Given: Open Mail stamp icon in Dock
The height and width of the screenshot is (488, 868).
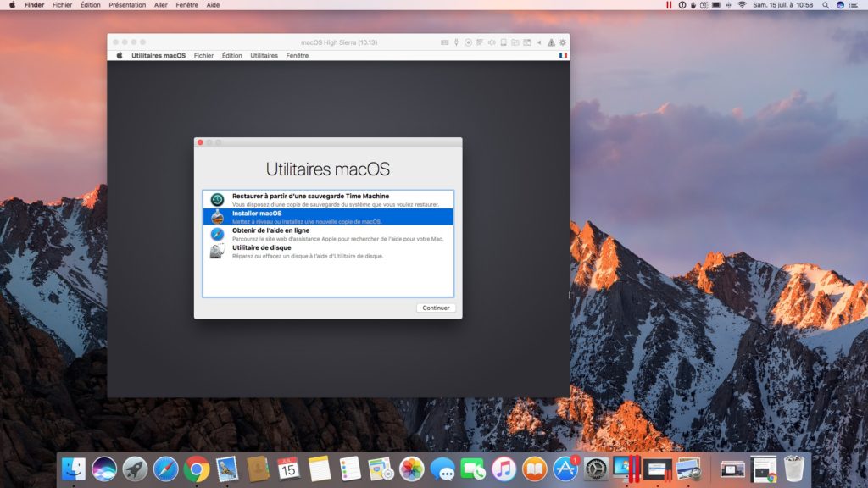Looking at the screenshot, I should [x=227, y=469].
